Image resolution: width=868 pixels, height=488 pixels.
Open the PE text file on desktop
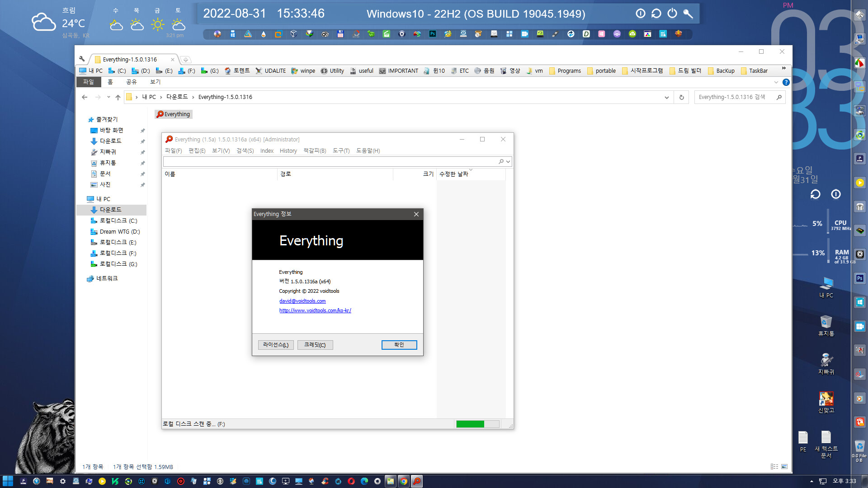click(x=803, y=441)
